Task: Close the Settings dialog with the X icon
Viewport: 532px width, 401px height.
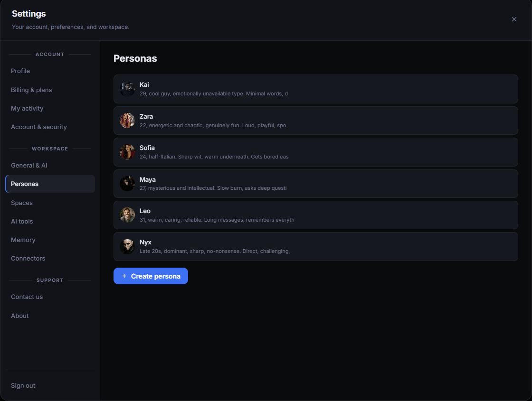Action: click(513, 19)
